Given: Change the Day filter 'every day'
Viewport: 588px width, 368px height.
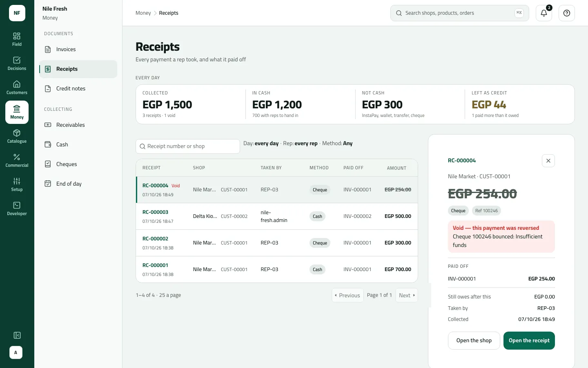Looking at the screenshot, I should [266, 144].
